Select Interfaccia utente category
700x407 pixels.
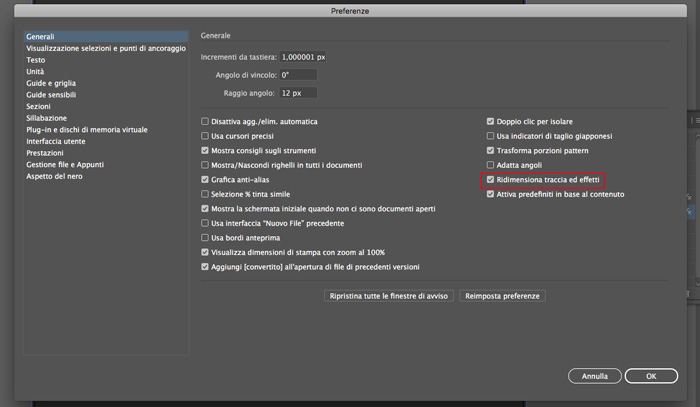(x=56, y=141)
